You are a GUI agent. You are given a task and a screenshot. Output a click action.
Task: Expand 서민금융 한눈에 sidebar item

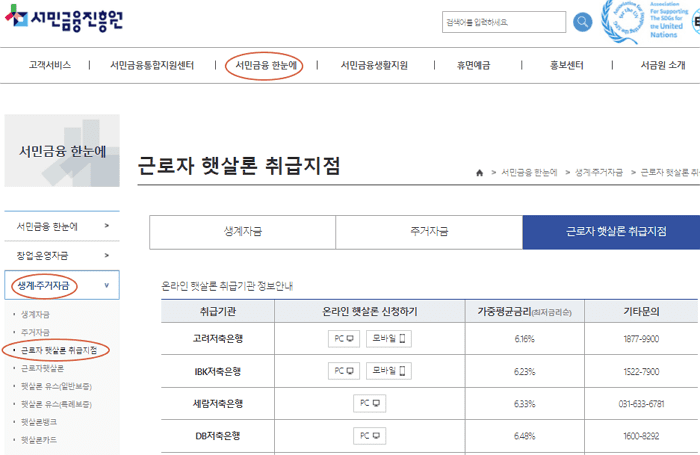tap(62, 226)
